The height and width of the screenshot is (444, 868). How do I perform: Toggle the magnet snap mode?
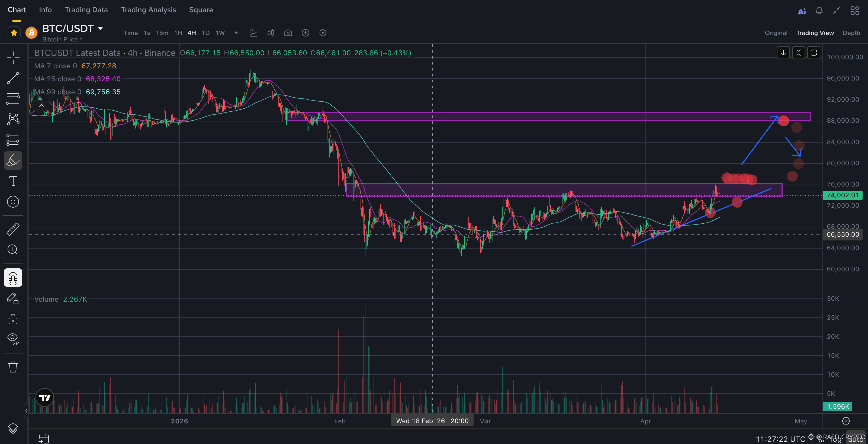point(13,278)
